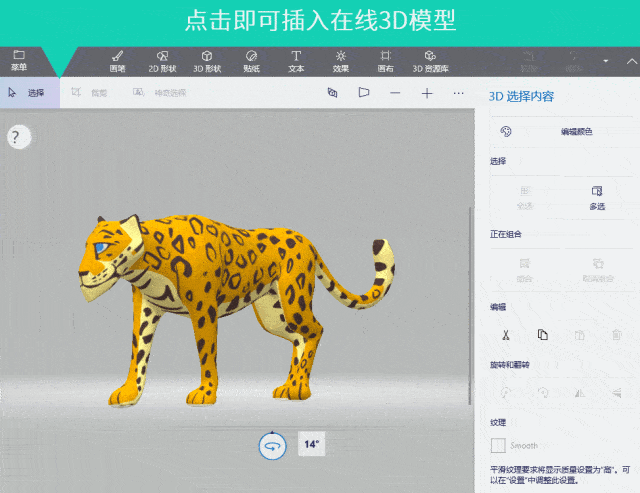Click the 纹理 section heading
This screenshot has width=640, height=493.
[x=498, y=422]
